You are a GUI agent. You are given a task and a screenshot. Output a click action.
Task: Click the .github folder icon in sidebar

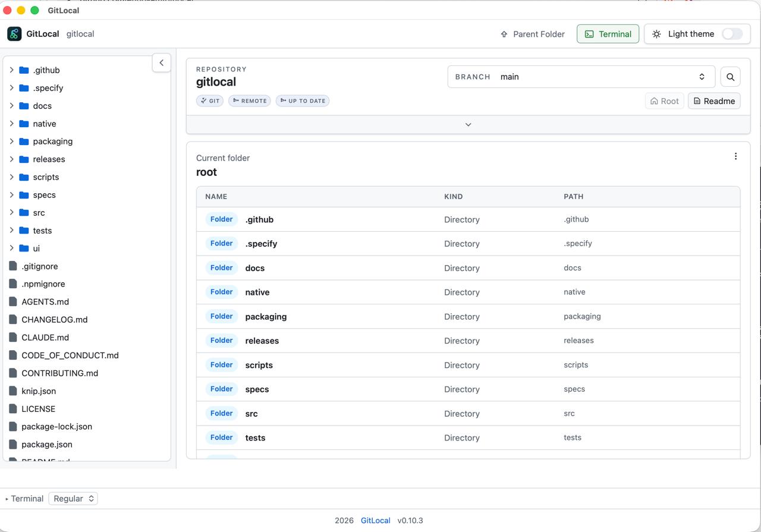coord(24,70)
